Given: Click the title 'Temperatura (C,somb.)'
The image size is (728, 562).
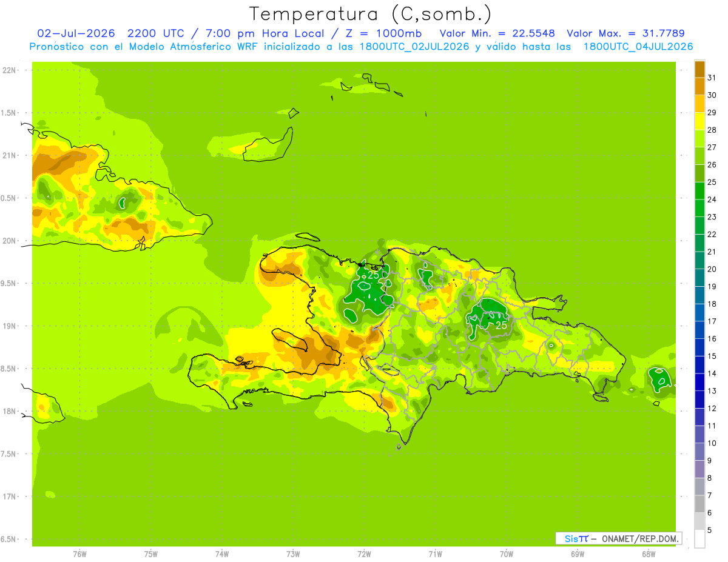Looking at the screenshot, I should coord(371,15).
